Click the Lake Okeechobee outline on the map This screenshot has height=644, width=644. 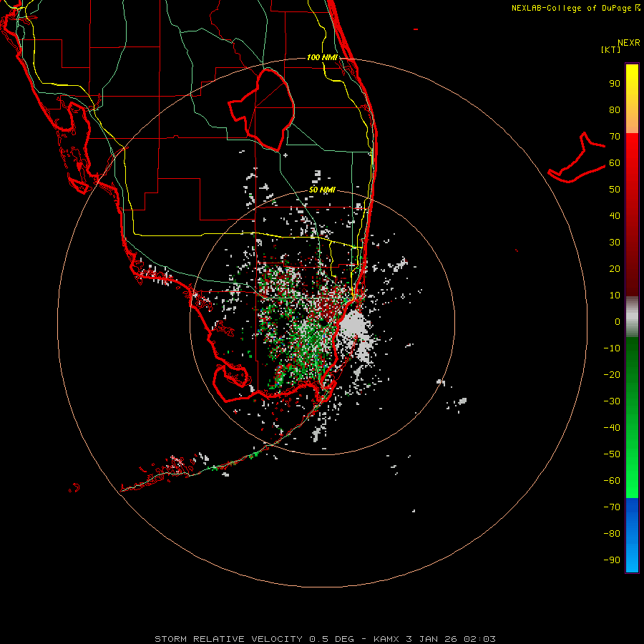pos(262,109)
